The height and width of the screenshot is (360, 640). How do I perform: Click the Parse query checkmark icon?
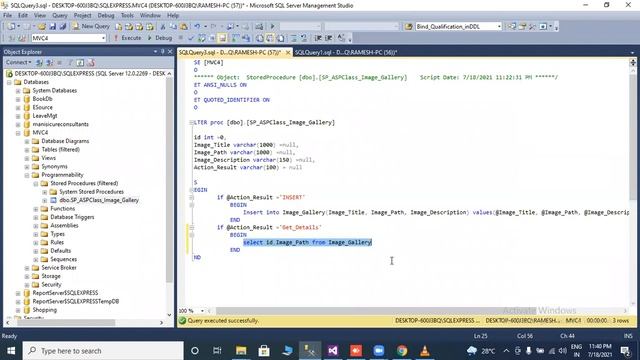coord(191,38)
